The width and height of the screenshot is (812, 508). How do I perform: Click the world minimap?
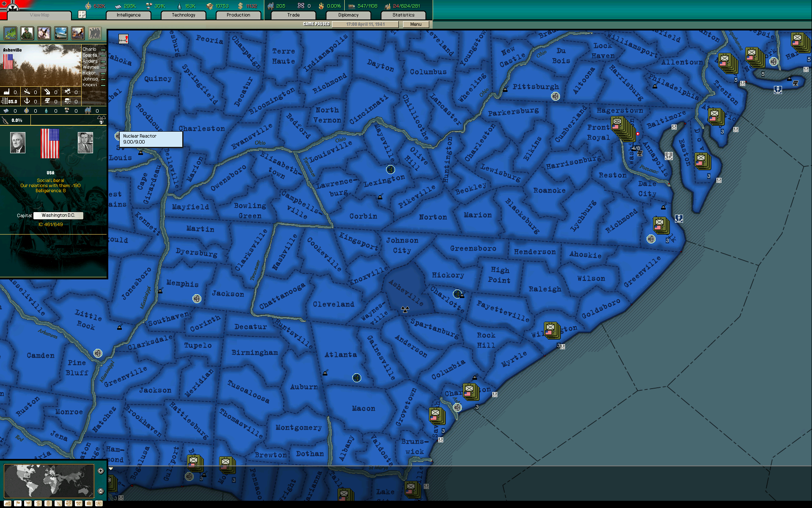[49, 481]
